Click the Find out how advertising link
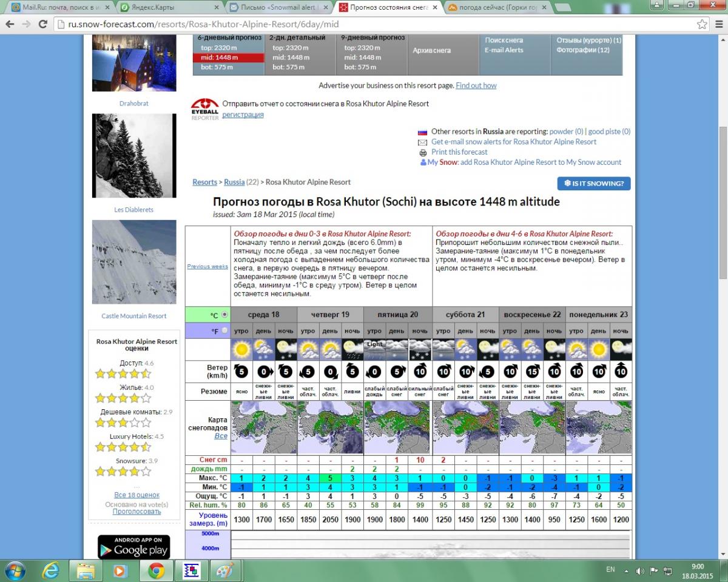The image size is (728, 582). [476, 85]
